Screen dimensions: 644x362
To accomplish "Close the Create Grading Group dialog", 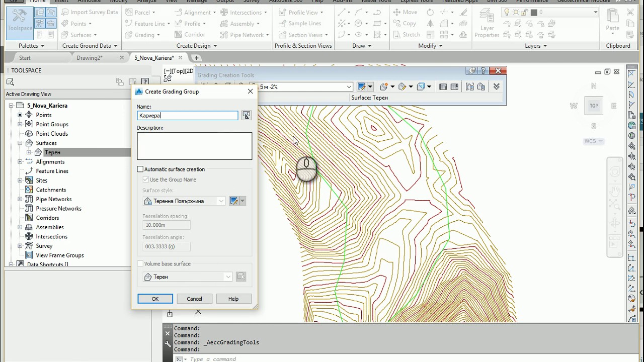I will (x=251, y=92).
